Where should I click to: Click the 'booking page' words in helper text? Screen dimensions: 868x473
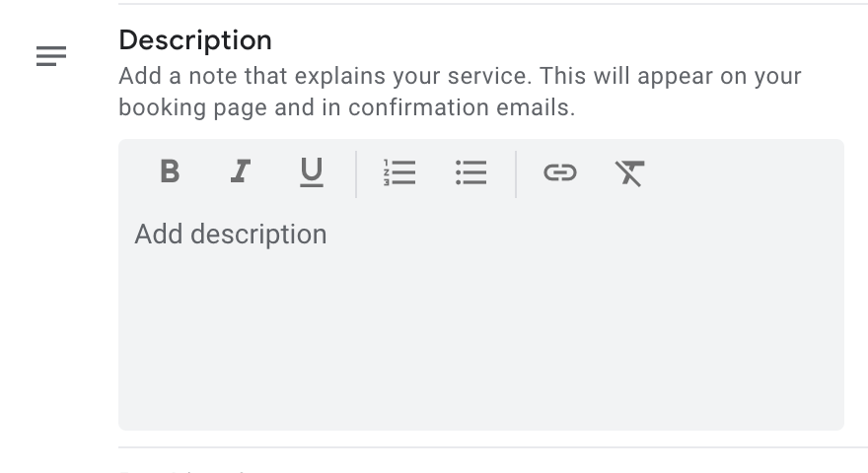pos(193,106)
